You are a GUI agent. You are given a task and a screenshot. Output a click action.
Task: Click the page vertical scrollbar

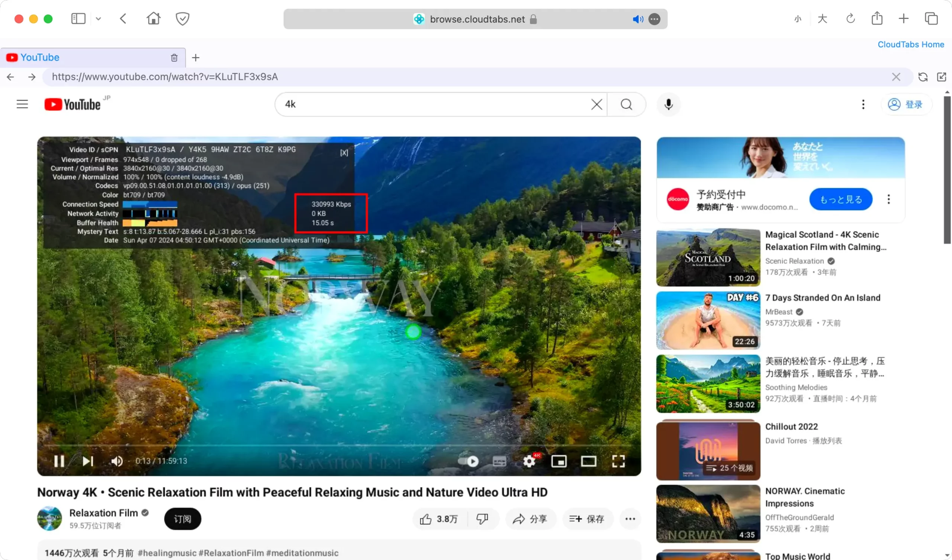point(947,170)
